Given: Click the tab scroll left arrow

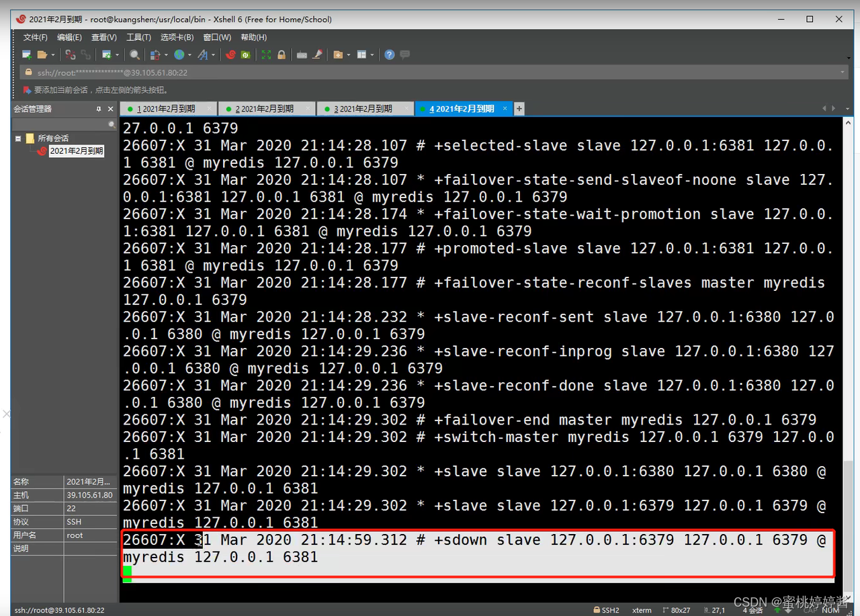Looking at the screenshot, I should point(824,109).
